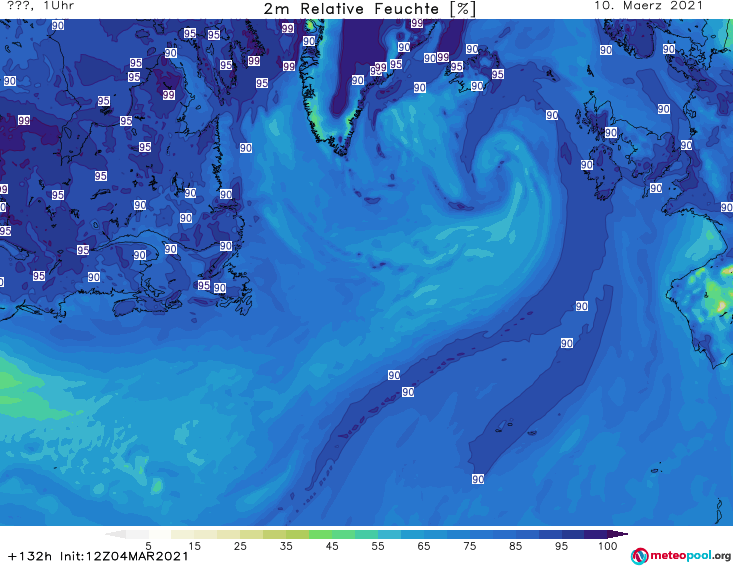Image resolution: width=733 pixels, height=566 pixels.
Task: Pick the darkest purple swatch left of 100
Action: tap(596, 534)
